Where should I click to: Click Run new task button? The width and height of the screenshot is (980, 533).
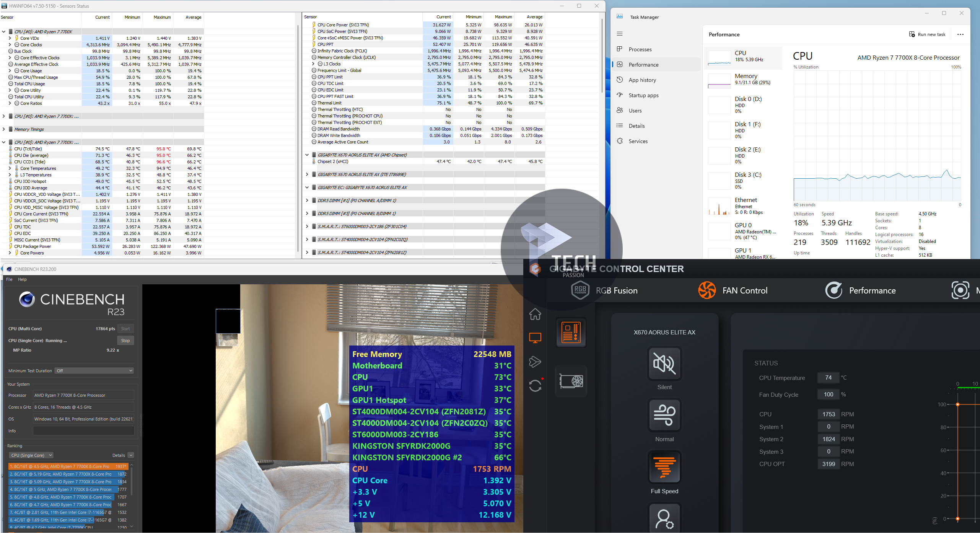927,34
